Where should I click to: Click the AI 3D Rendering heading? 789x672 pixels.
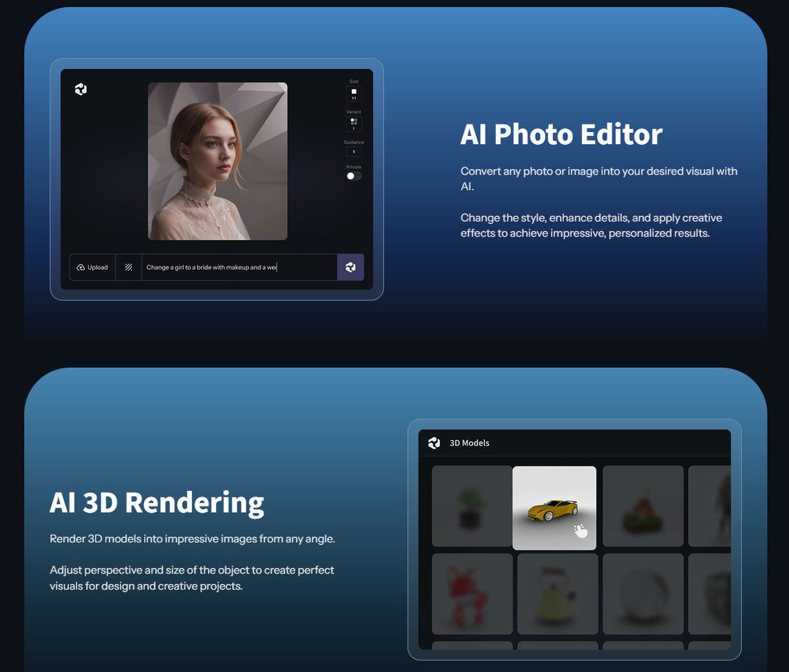click(157, 503)
